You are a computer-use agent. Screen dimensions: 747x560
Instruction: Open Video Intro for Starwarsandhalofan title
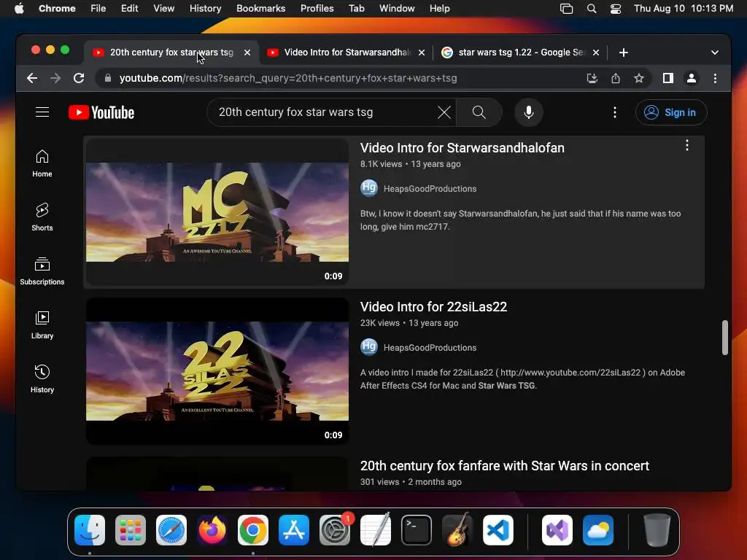462,148
